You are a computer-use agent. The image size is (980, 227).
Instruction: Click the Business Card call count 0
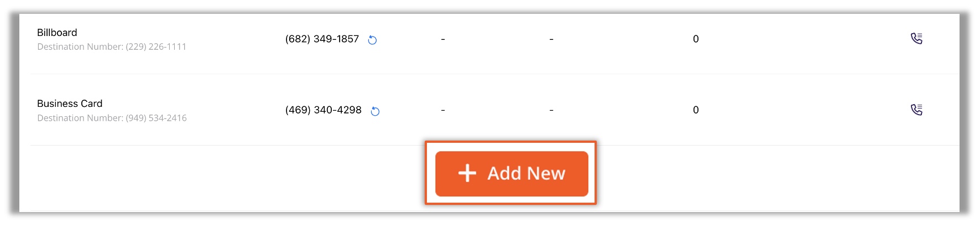point(696,110)
